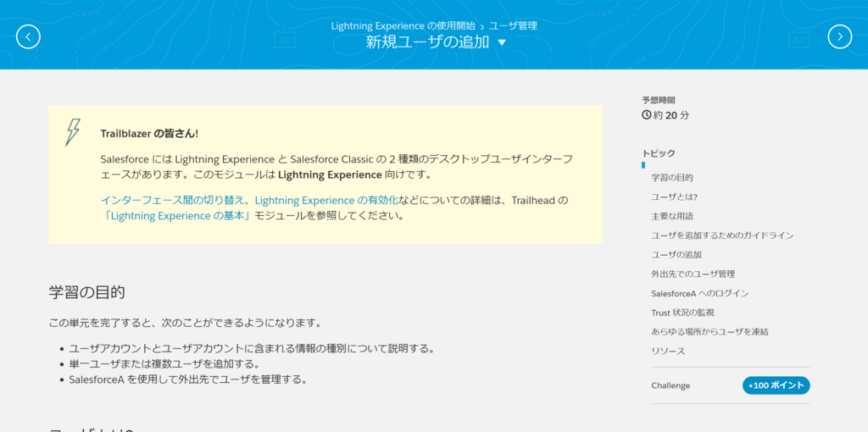The image size is (868, 432).
Task: Expand the 新規ユーザの追加 title dropdown arrow
Action: point(502,42)
